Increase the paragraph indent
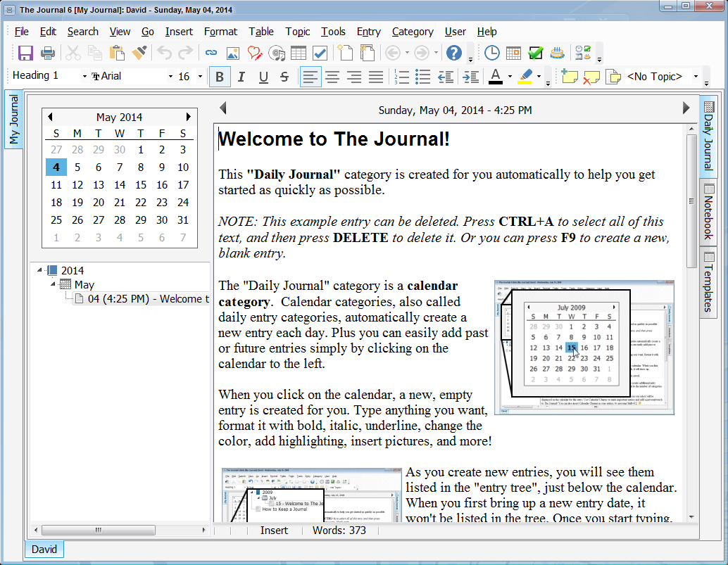 471,77
